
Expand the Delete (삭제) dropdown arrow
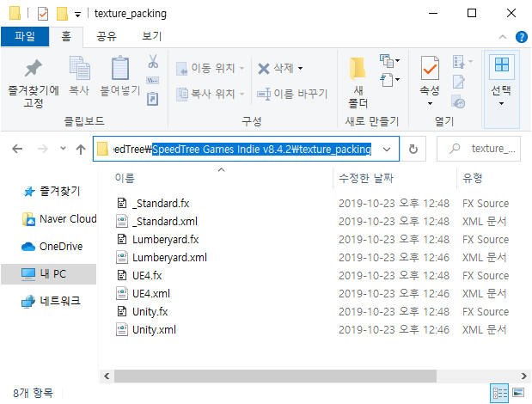[x=300, y=68]
